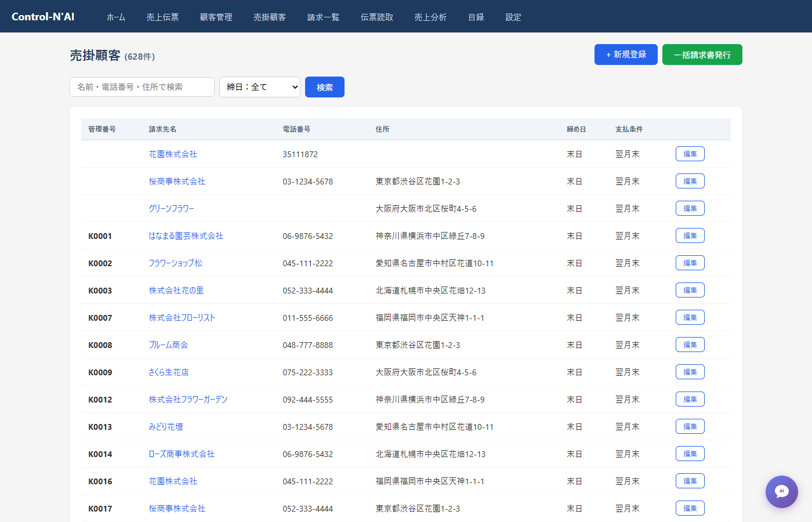Open the 株式会社フラワーガーデン link

(x=188, y=400)
